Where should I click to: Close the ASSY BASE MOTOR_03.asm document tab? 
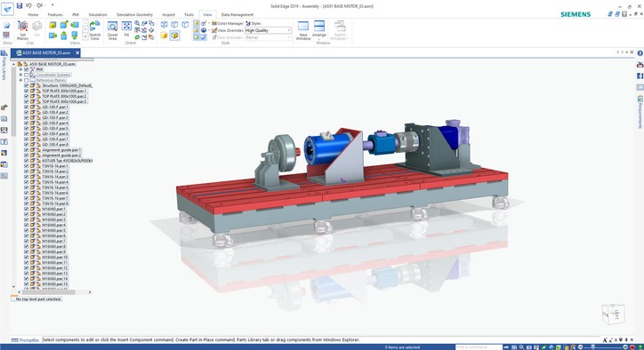[x=77, y=53]
